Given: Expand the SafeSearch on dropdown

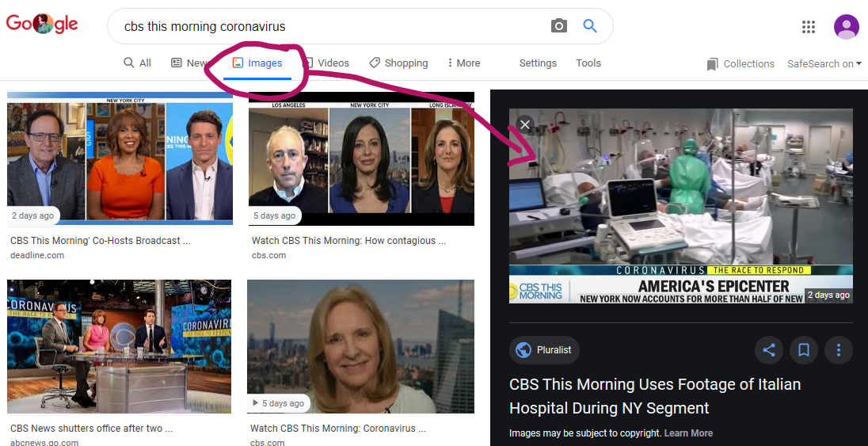Looking at the screenshot, I should click(824, 64).
